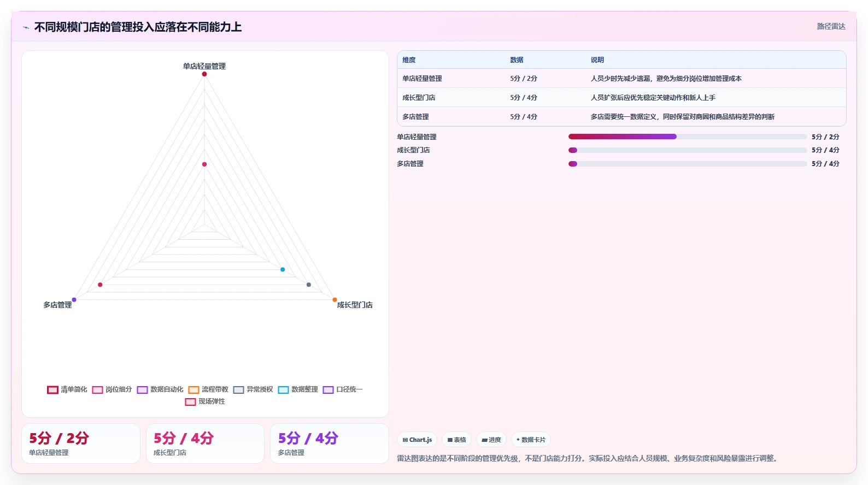Click 多店管理 radar axis label

57,305
